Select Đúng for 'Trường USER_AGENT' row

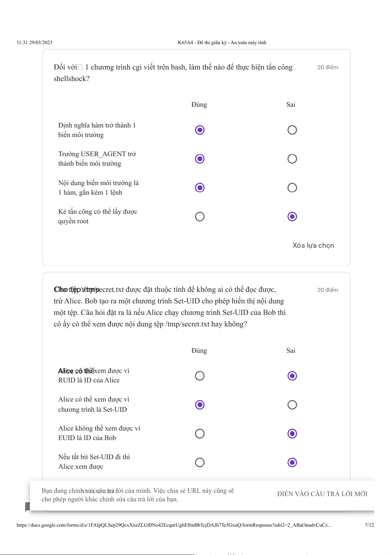coord(200,159)
